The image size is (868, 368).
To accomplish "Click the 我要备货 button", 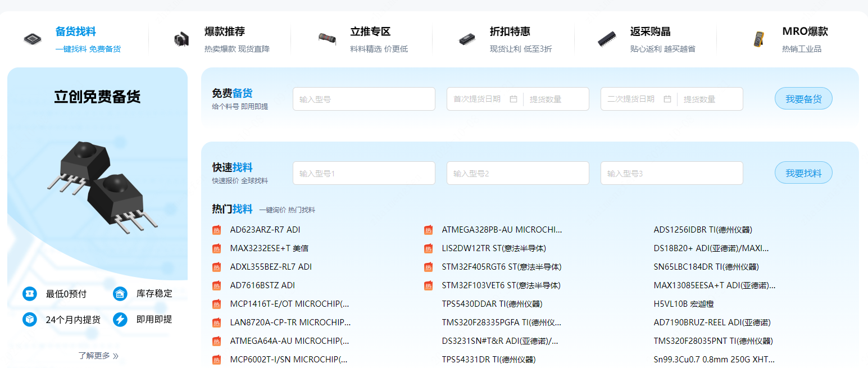I will pyautogui.click(x=803, y=99).
